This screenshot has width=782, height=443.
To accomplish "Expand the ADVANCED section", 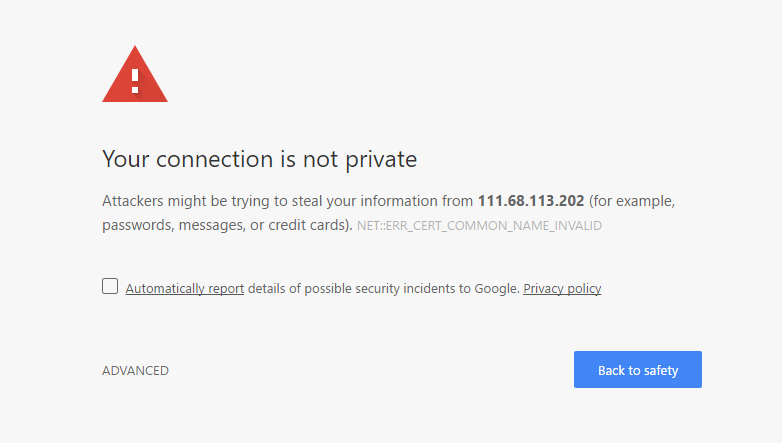I will [x=135, y=371].
